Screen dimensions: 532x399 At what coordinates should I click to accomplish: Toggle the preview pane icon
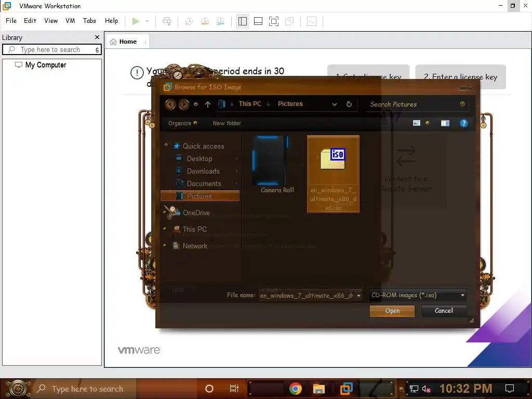pyautogui.click(x=445, y=123)
